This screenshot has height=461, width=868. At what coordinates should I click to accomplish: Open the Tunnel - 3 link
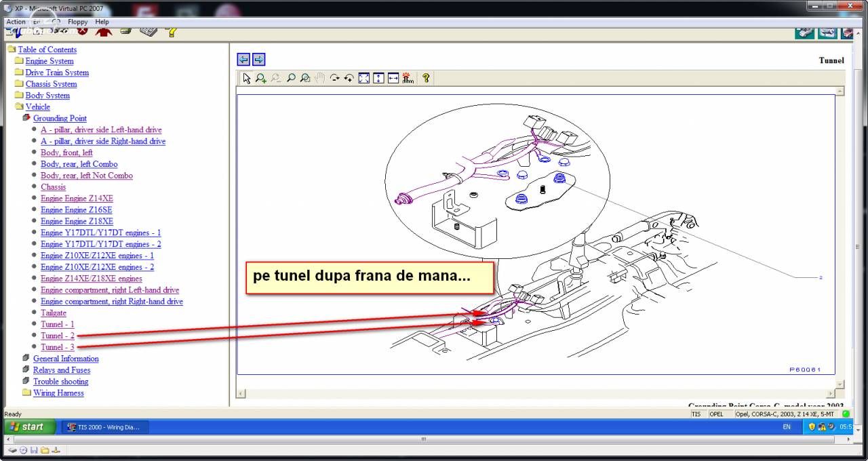tap(58, 347)
